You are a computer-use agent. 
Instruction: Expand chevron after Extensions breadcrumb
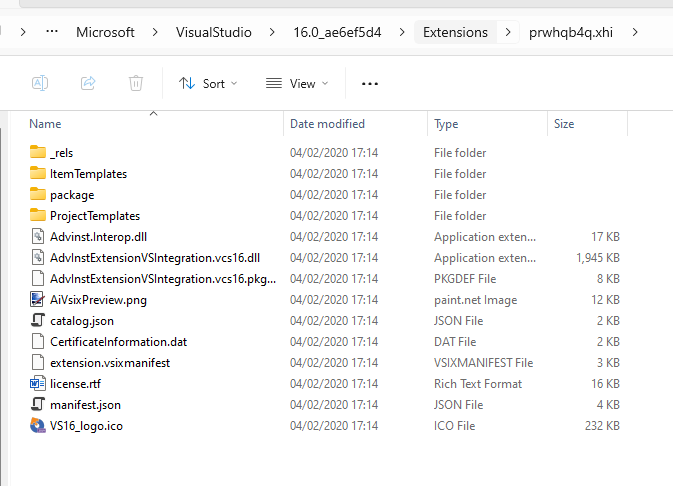coord(508,32)
